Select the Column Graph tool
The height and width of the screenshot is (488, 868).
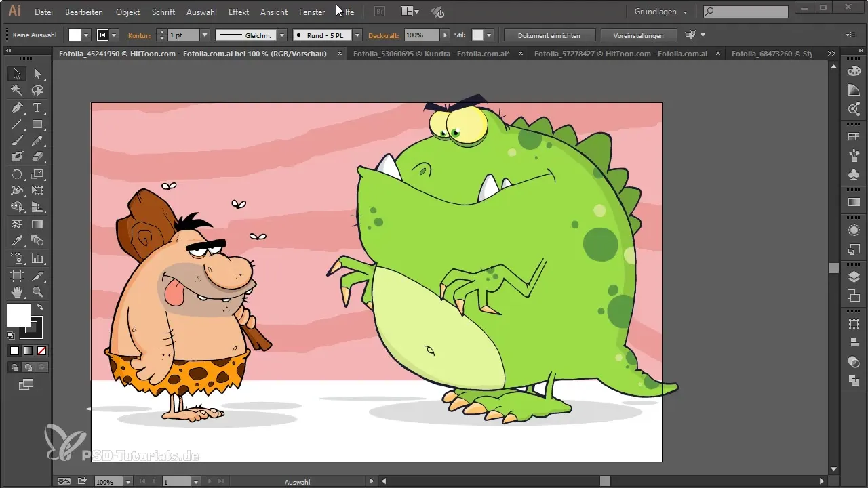pyautogui.click(x=37, y=258)
